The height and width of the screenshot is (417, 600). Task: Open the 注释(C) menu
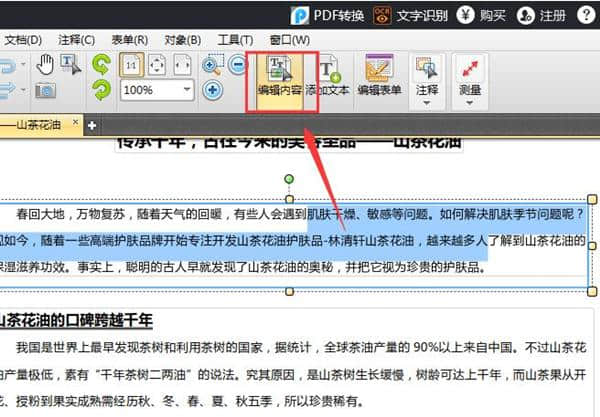pyautogui.click(x=77, y=40)
